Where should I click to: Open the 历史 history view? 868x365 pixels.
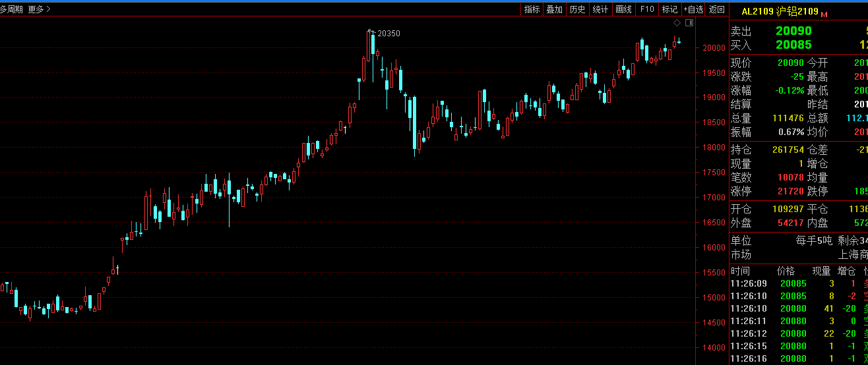[x=577, y=9]
